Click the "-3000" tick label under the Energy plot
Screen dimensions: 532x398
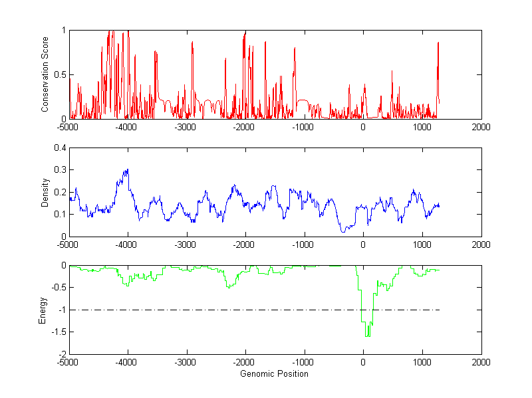coord(187,362)
